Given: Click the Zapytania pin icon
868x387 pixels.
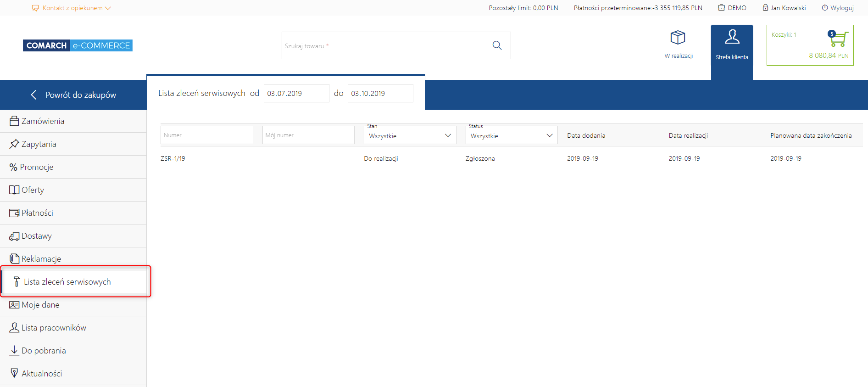Looking at the screenshot, I should pyautogui.click(x=14, y=144).
